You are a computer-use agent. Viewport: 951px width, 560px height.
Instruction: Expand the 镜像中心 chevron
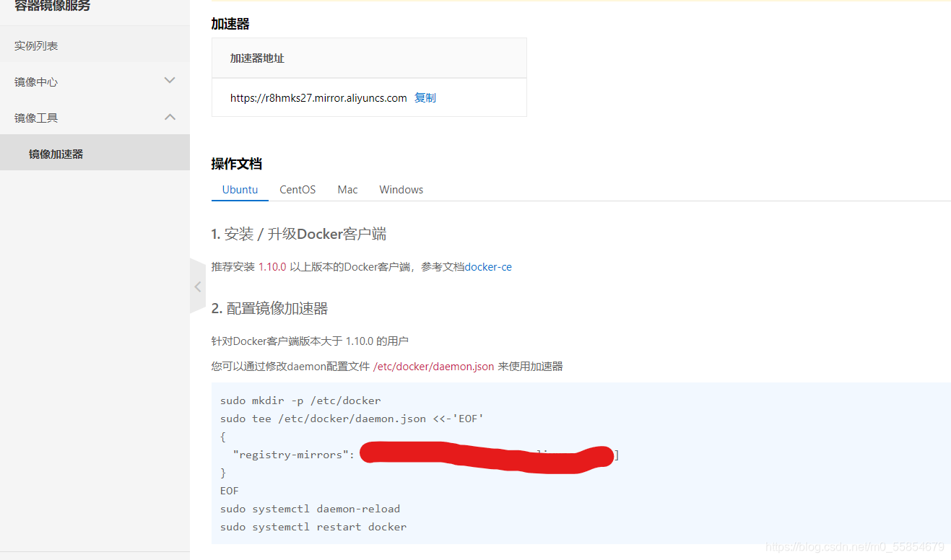(x=170, y=80)
